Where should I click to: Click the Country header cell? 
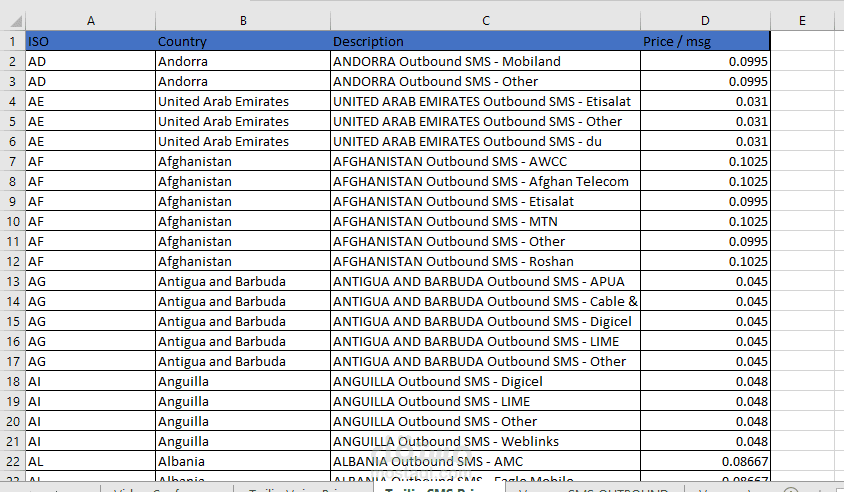pos(243,41)
